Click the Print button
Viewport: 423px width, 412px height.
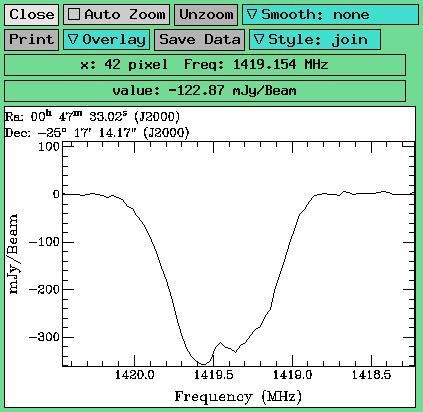click(31, 40)
